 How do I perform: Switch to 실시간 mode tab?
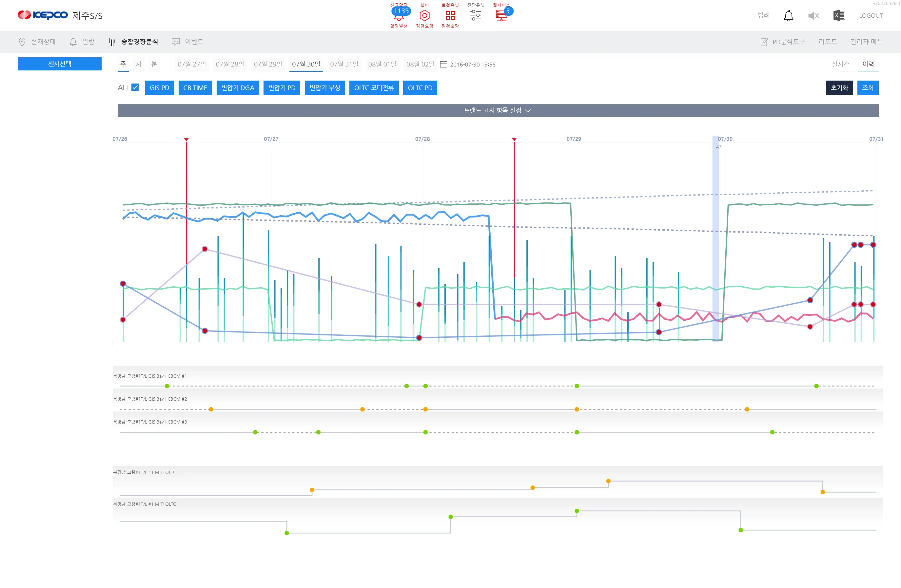(x=840, y=64)
